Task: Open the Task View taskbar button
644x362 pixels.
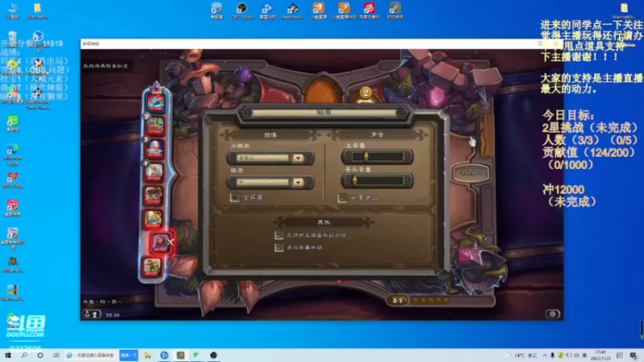Action: (x=56, y=356)
